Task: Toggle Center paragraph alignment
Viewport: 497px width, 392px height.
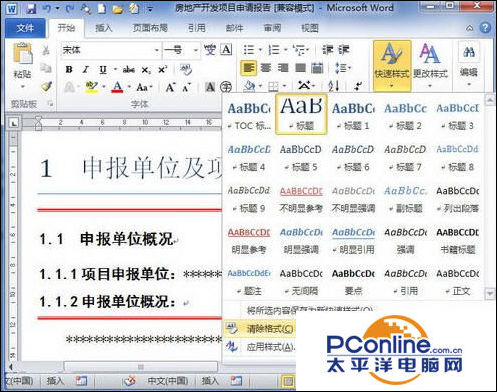Action: point(266,68)
